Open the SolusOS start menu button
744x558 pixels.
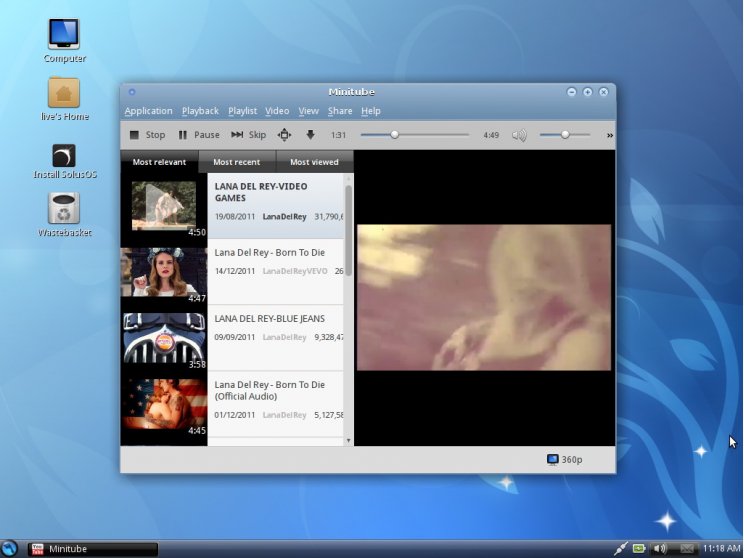9,549
